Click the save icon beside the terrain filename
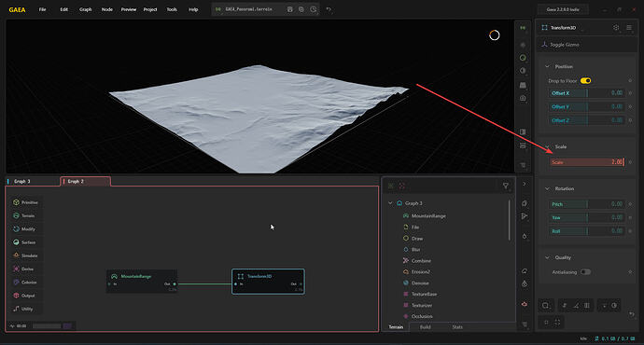 [x=290, y=9]
